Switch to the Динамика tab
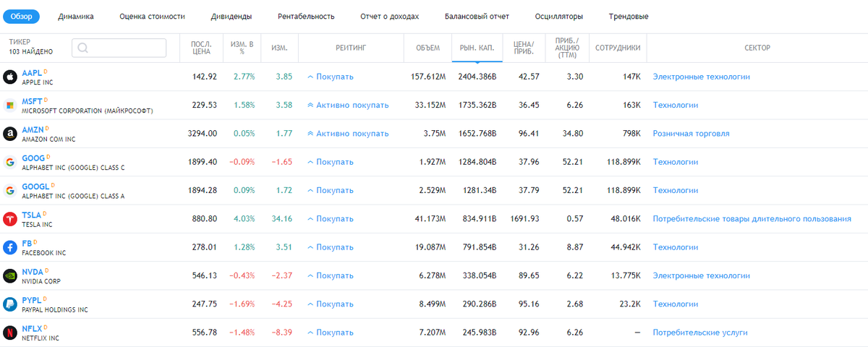Screen dimensions: 868x347 coord(76,16)
